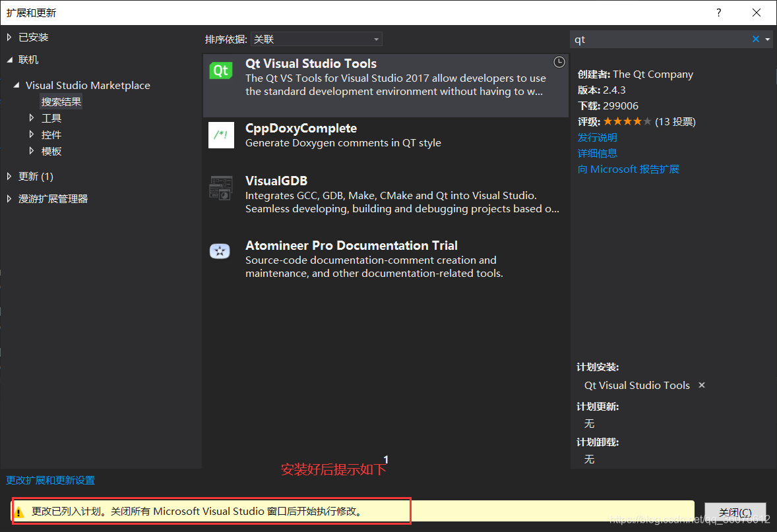Collapse the 联机 category
This screenshot has height=532, width=777.
[x=9, y=60]
